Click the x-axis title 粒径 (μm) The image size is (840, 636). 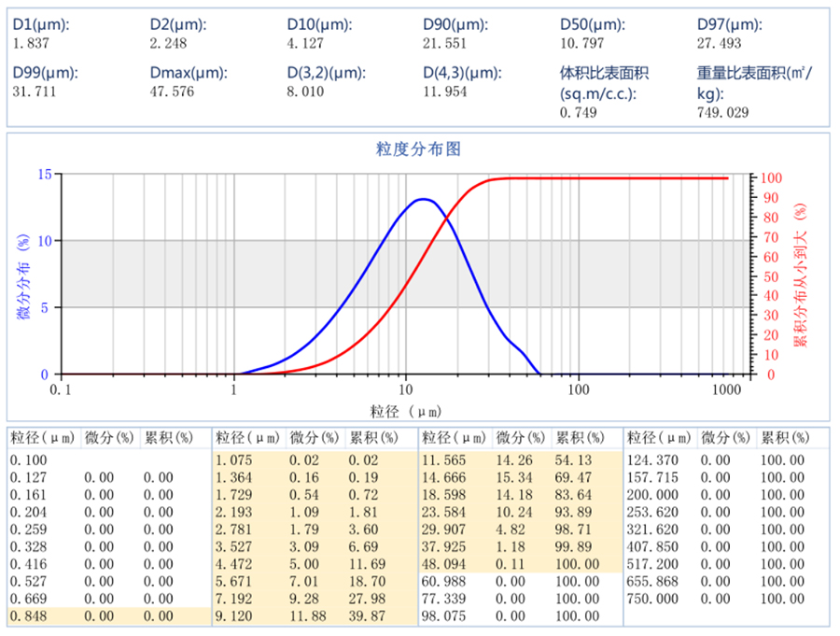[405, 410]
